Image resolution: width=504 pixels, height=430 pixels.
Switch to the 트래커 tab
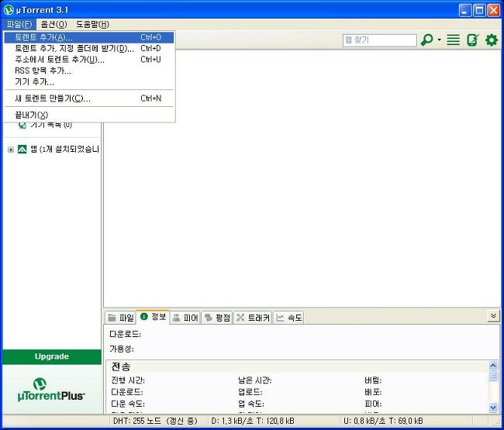253,318
